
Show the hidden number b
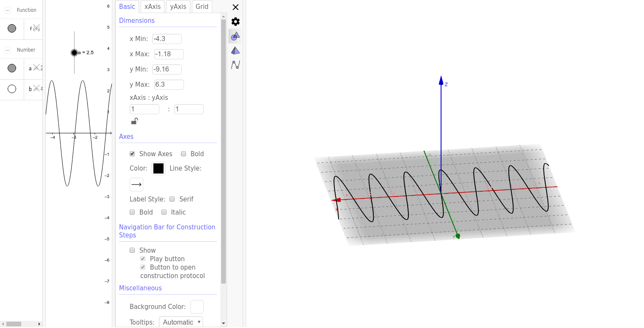12,89
